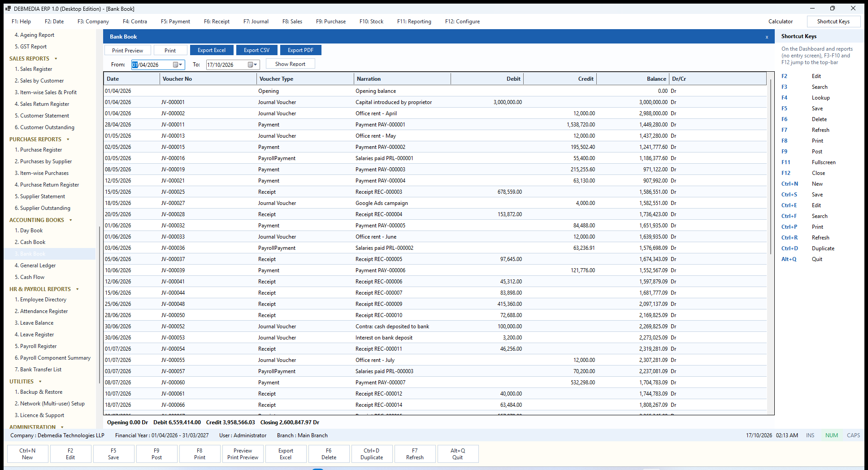Click the report grid vertical scrollbar
The width and height of the screenshot is (868, 470).
[x=771, y=167]
